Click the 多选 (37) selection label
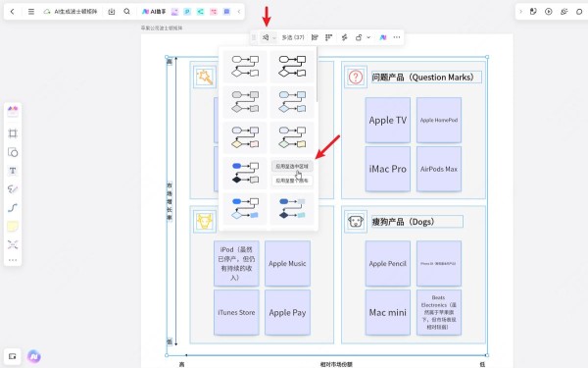This screenshot has height=368, width=588. 293,37
